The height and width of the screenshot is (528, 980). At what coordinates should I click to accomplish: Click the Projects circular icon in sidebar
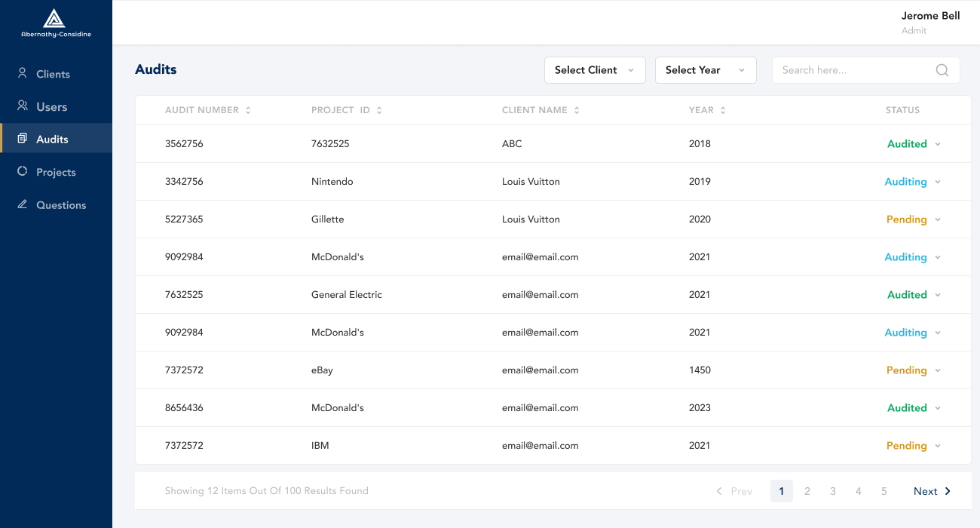point(23,172)
